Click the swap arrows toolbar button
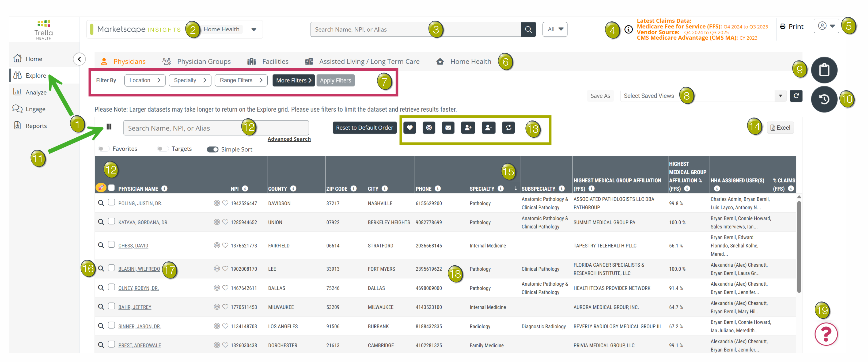Screen dimensions: 868x362 (x=509, y=127)
